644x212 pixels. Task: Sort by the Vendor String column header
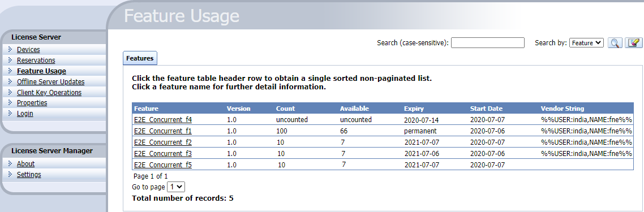[563, 109]
